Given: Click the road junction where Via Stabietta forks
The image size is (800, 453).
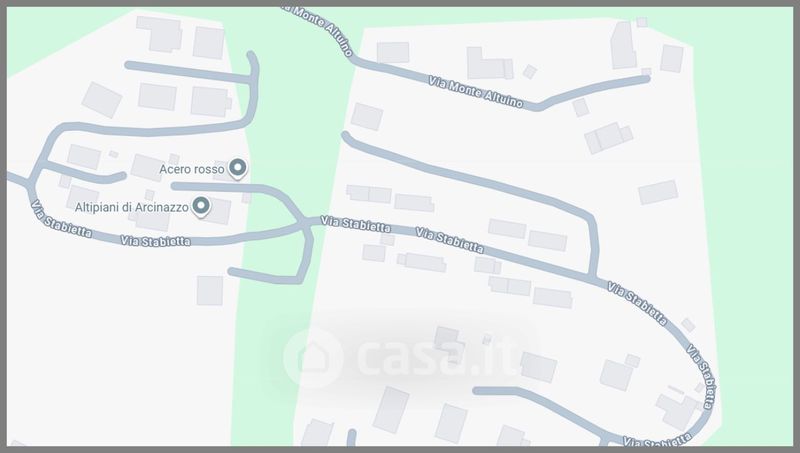Looking at the screenshot, I should [x=305, y=223].
